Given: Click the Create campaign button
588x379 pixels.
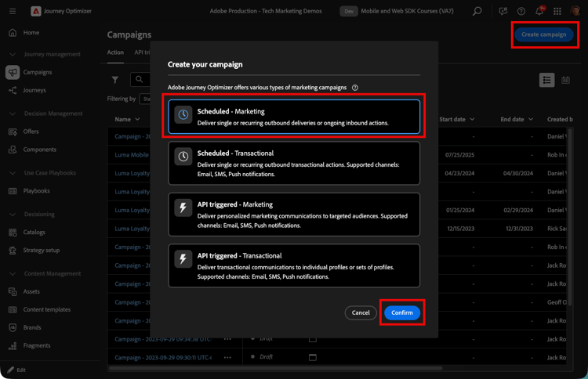Looking at the screenshot, I should [x=544, y=34].
